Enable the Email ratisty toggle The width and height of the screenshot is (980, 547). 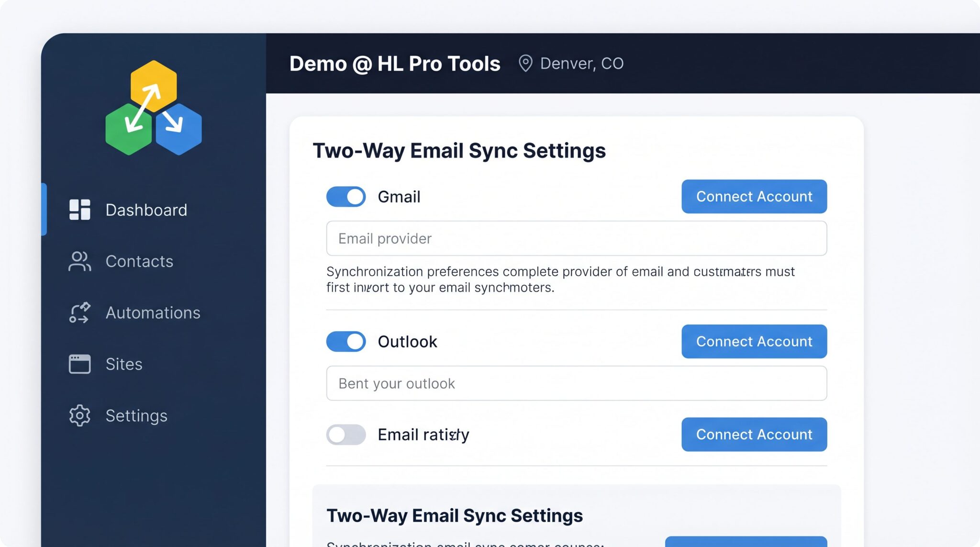[346, 435]
